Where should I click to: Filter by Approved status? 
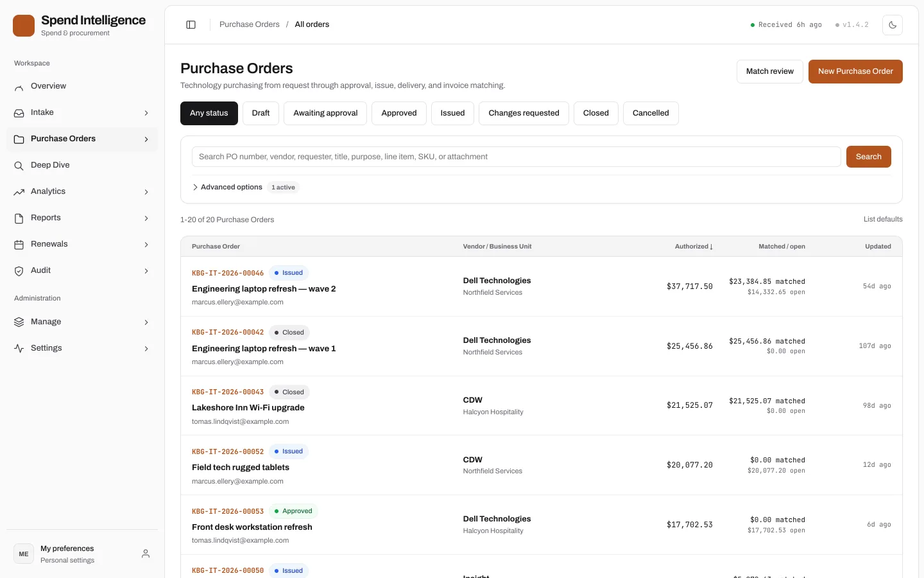[399, 113]
